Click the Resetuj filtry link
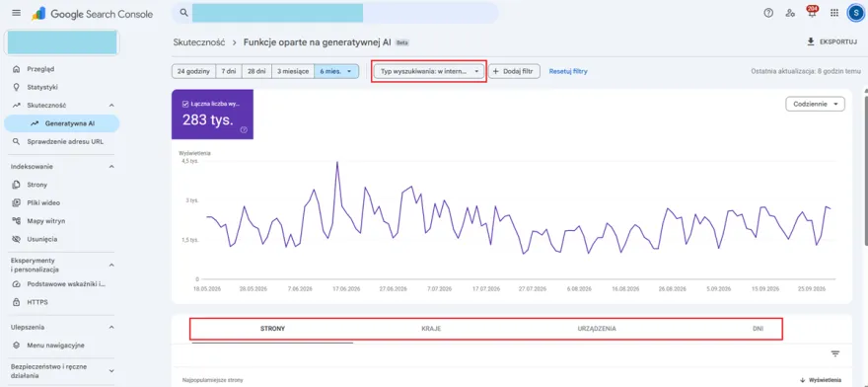The width and height of the screenshot is (868, 387). [568, 71]
